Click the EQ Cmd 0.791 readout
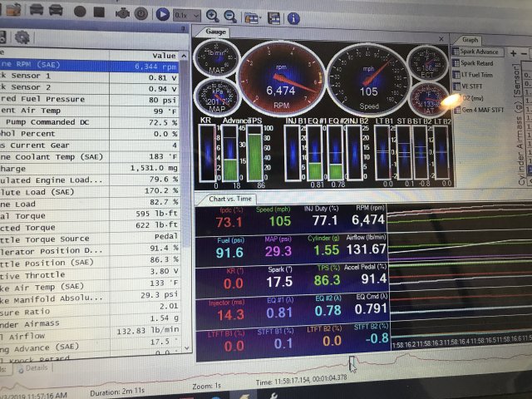Viewport: 532px width, 399px height. [x=371, y=305]
